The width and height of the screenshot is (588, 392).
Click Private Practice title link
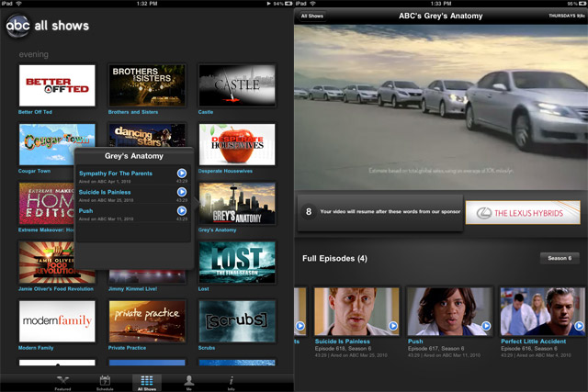(x=127, y=348)
